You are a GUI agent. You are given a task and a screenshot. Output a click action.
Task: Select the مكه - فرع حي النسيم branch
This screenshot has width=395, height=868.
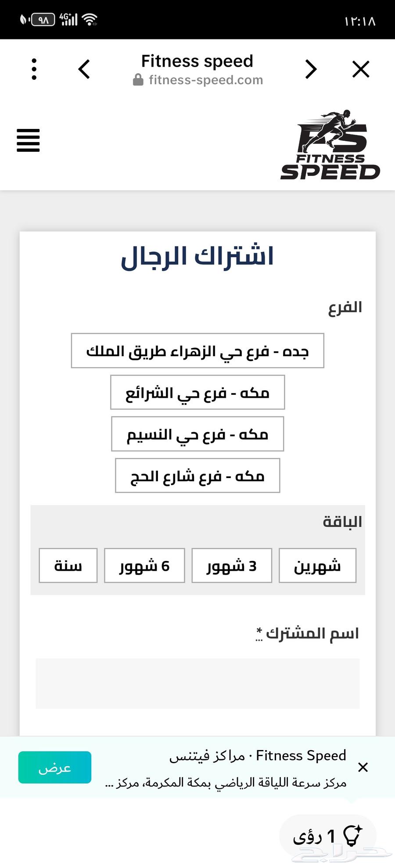click(x=197, y=434)
